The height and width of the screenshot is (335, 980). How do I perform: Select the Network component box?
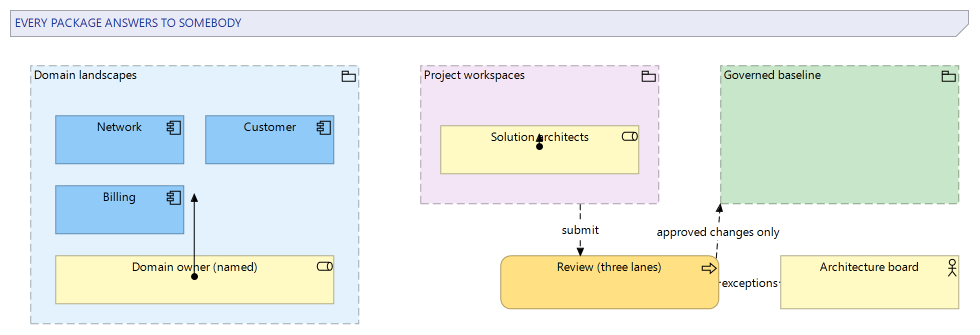pyautogui.click(x=119, y=140)
